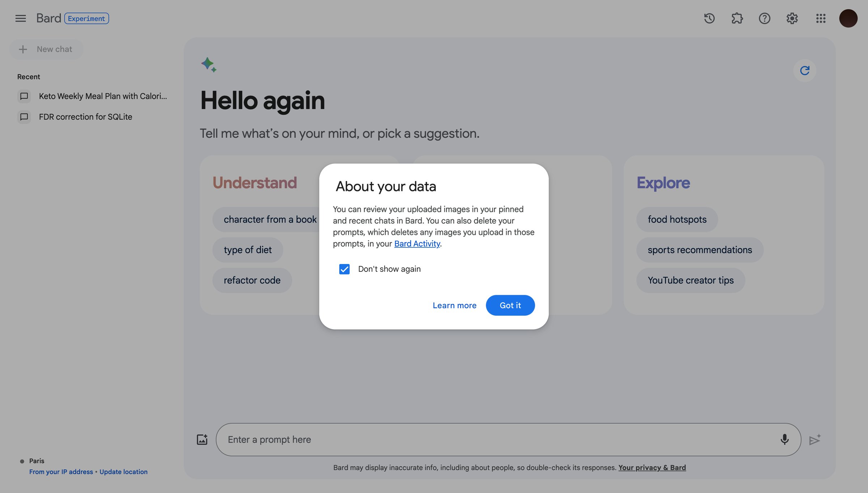Click the Explore card heading
Screen dimensions: 868x493
(663, 183)
